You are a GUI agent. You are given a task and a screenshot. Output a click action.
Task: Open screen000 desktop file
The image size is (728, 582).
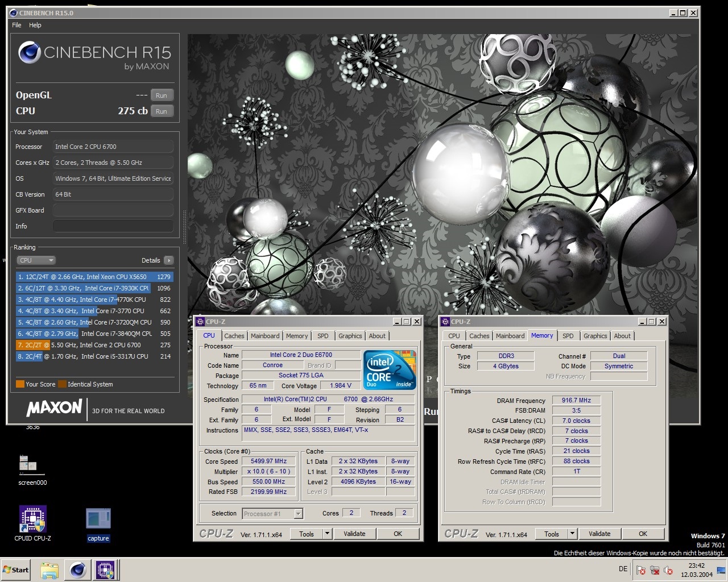(x=32, y=470)
